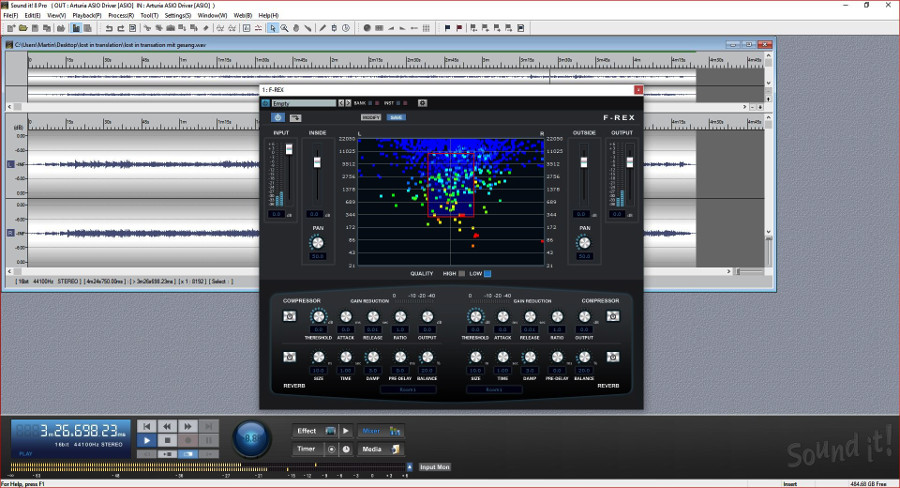Click the SAVE button in F-REX
This screenshot has width=900, height=488.
(396, 117)
